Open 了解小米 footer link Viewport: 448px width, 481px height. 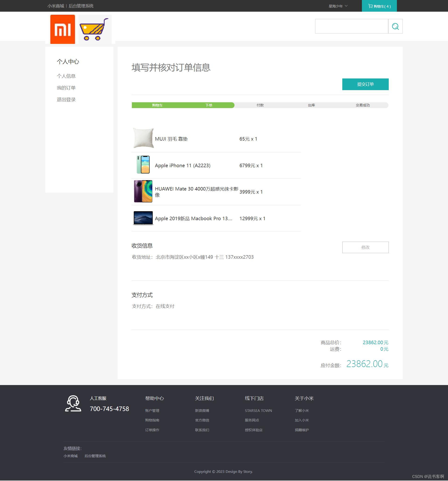pyautogui.click(x=302, y=410)
